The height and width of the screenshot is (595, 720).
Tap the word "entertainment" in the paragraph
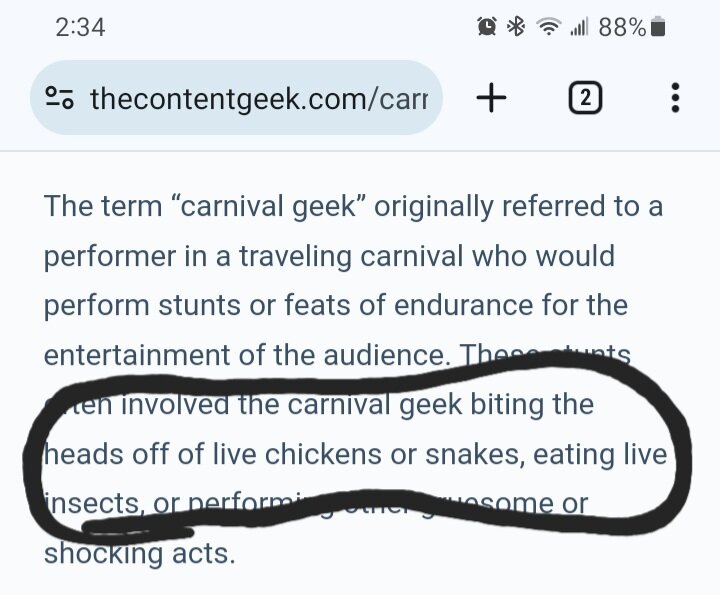click(x=137, y=355)
